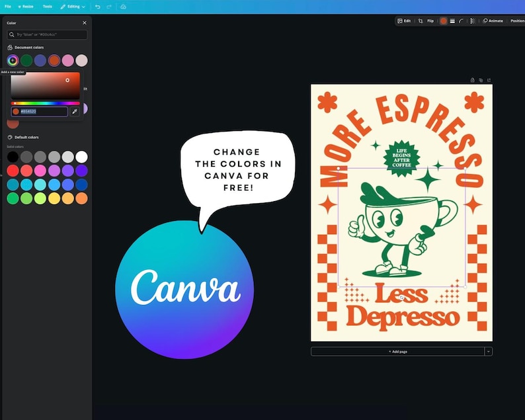Select the dark green document color
The width and height of the screenshot is (525, 420).
click(x=26, y=61)
